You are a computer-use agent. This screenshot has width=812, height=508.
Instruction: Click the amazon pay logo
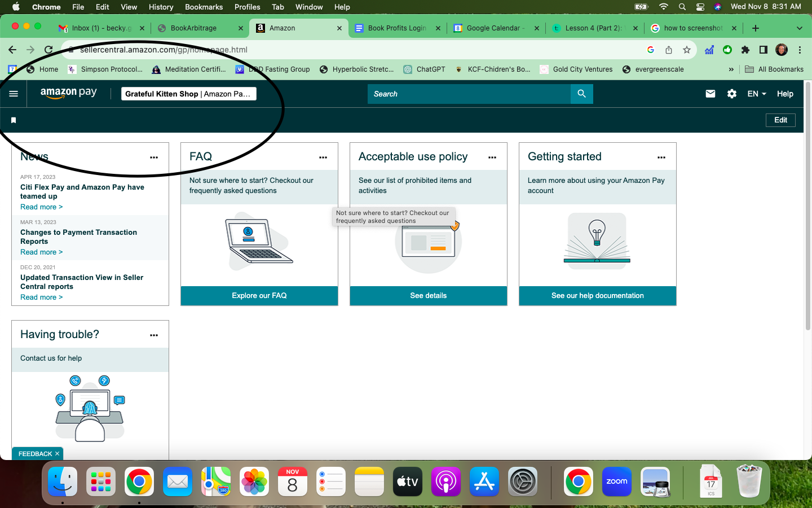point(69,93)
